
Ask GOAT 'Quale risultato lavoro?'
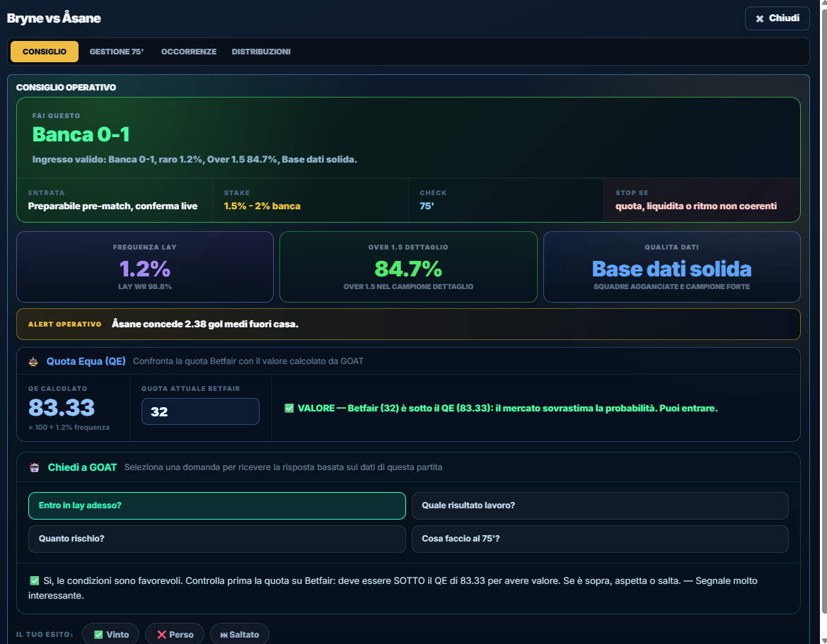[x=600, y=505]
